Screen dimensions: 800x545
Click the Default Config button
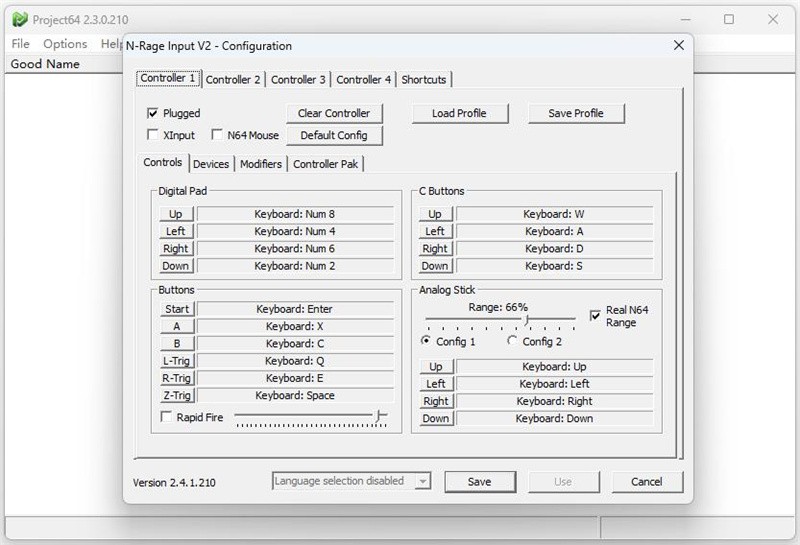tap(334, 135)
